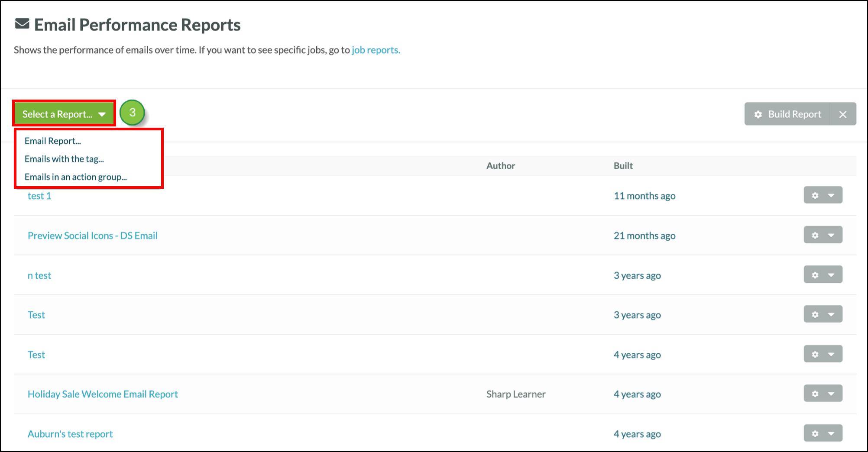Click the X beside Build Report
The image size is (868, 452).
842,114
